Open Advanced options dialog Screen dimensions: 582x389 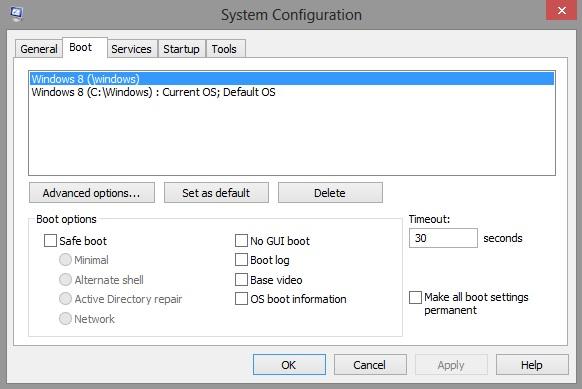point(92,193)
